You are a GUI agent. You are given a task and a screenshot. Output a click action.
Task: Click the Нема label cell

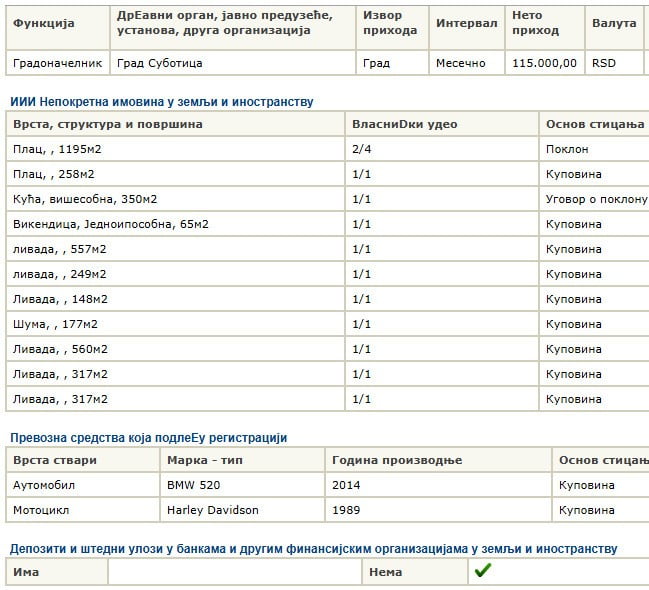click(x=415, y=572)
